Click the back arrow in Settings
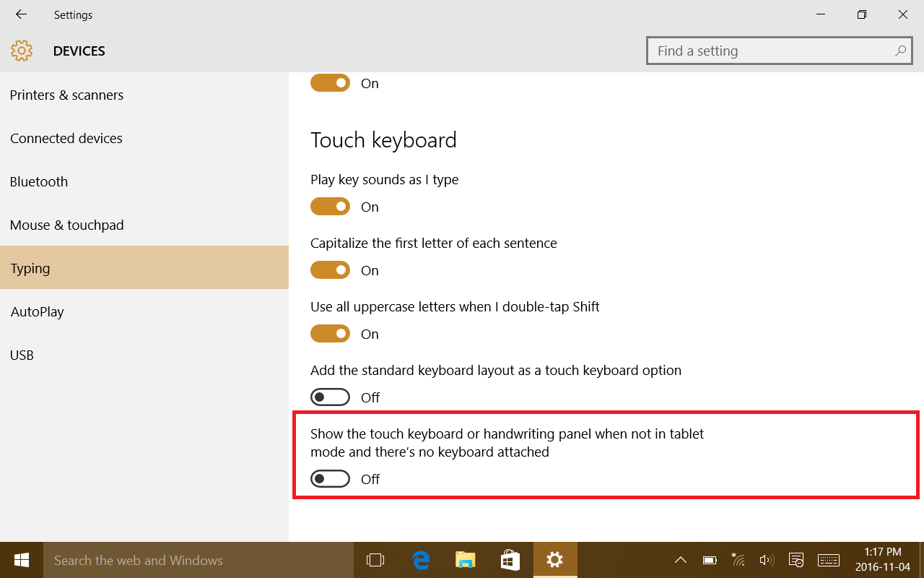924x578 pixels. coord(21,14)
